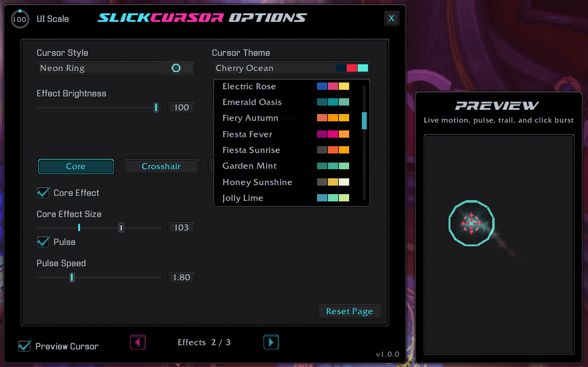Click the cursor in the preview area
Viewport: 588px width, 367px height.
472,223
